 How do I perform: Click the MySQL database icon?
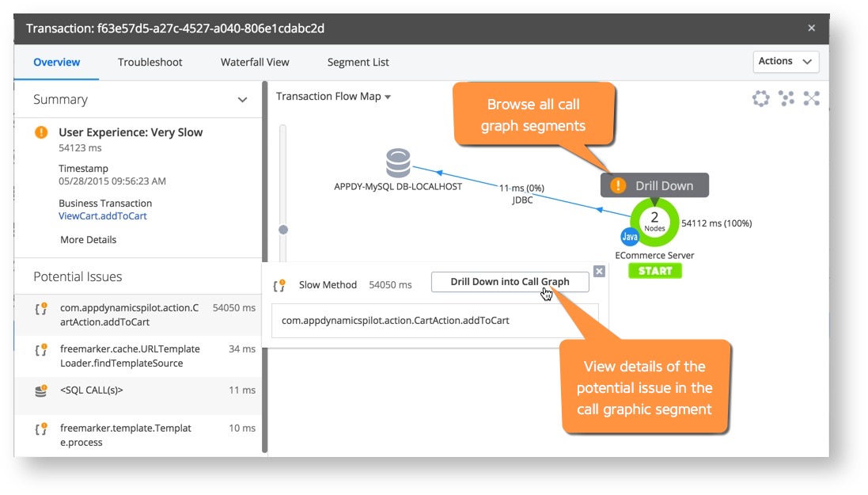pyautogui.click(x=398, y=163)
